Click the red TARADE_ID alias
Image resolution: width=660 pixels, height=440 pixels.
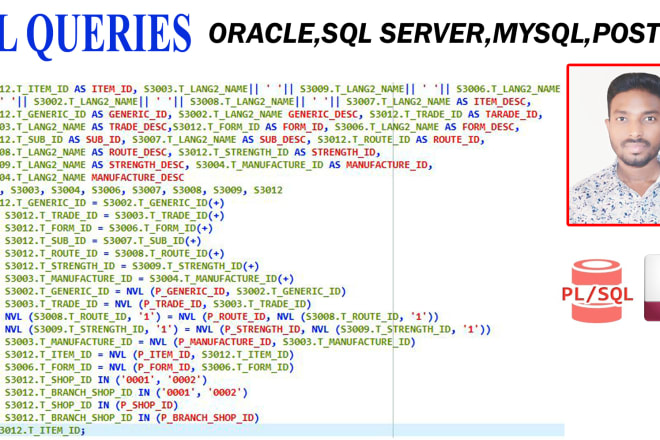511,115
